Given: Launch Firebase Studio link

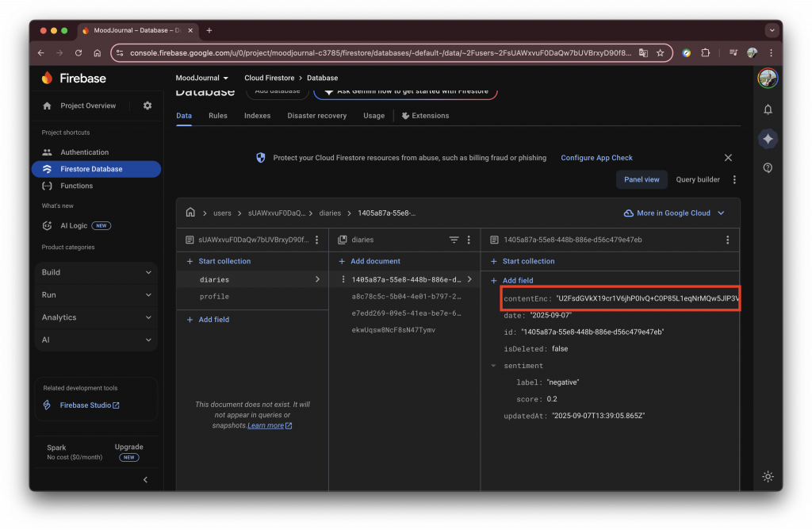Looking at the screenshot, I should pyautogui.click(x=90, y=405).
